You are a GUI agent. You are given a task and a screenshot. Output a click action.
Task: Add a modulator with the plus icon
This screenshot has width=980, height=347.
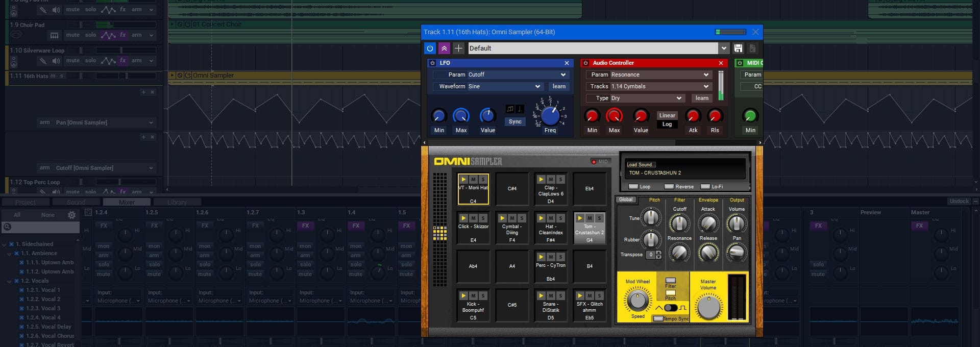tap(458, 48)
